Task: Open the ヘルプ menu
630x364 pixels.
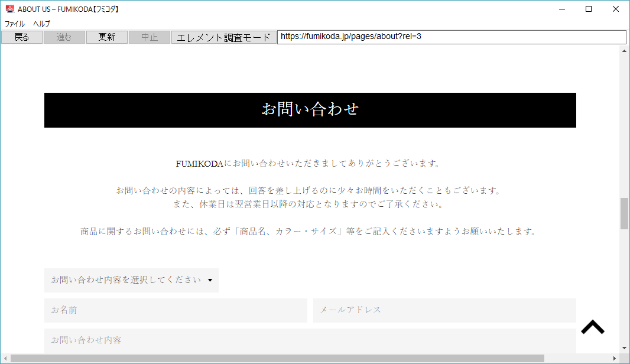Action: (41, 24)
